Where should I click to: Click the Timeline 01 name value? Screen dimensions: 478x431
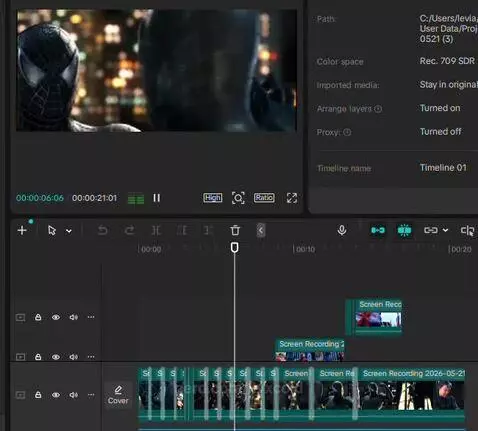tap(443, 168)
